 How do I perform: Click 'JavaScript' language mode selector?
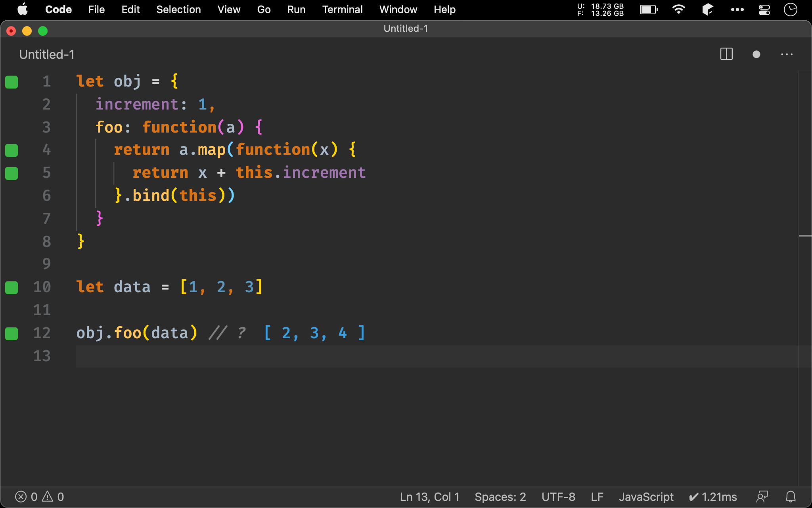click(646, 497)
